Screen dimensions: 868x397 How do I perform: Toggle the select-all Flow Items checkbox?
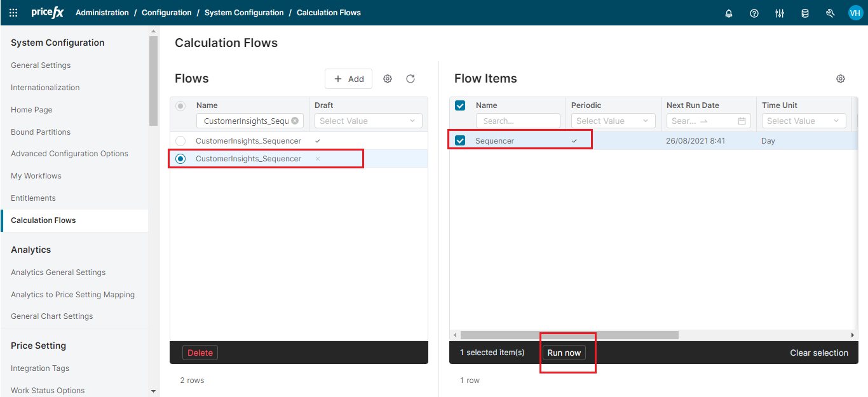(460, 105)
